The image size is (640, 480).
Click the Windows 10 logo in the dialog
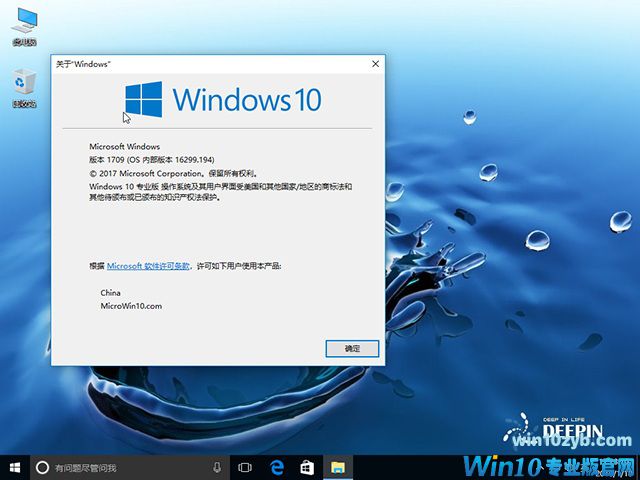[x=222, y=100]
